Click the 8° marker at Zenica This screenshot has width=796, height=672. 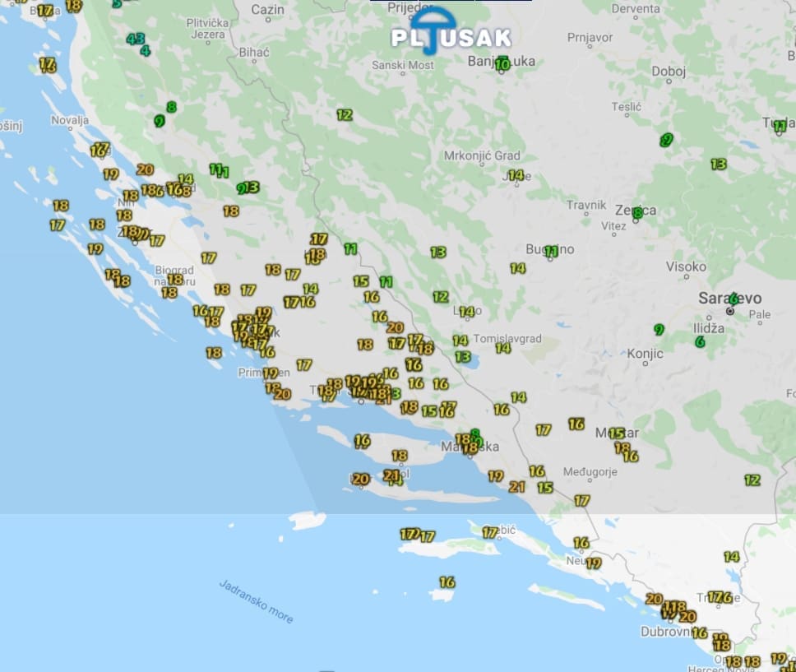click(x=637, y=213)
